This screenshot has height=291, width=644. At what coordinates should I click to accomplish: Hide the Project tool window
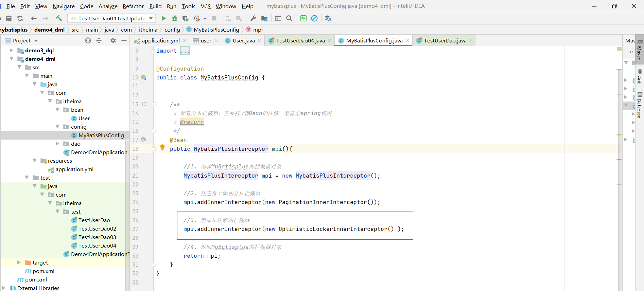tap(124, 40)
